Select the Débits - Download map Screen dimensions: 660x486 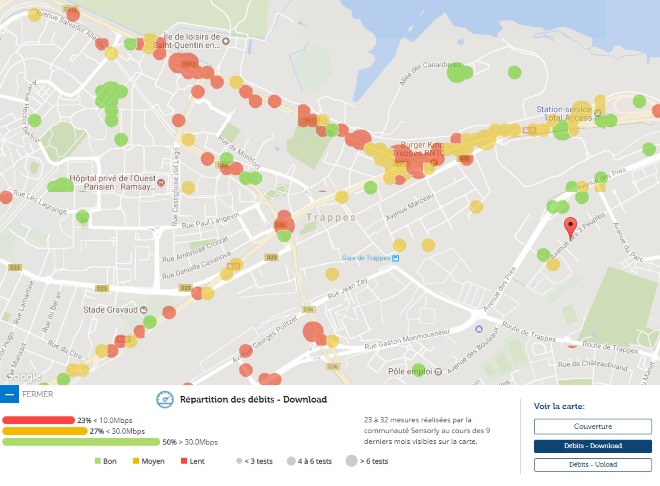click(593, 446)
